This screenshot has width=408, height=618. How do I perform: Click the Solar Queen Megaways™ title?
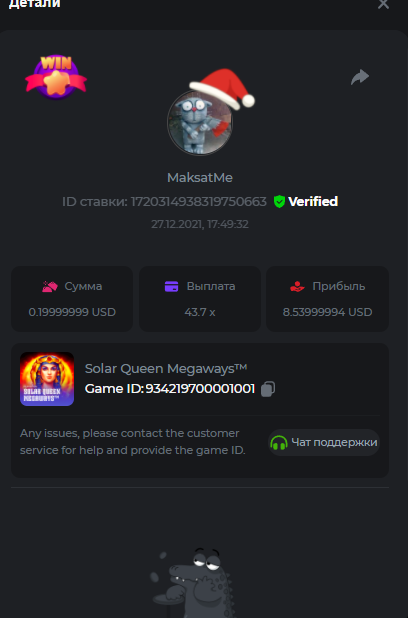tap(166, 369)
